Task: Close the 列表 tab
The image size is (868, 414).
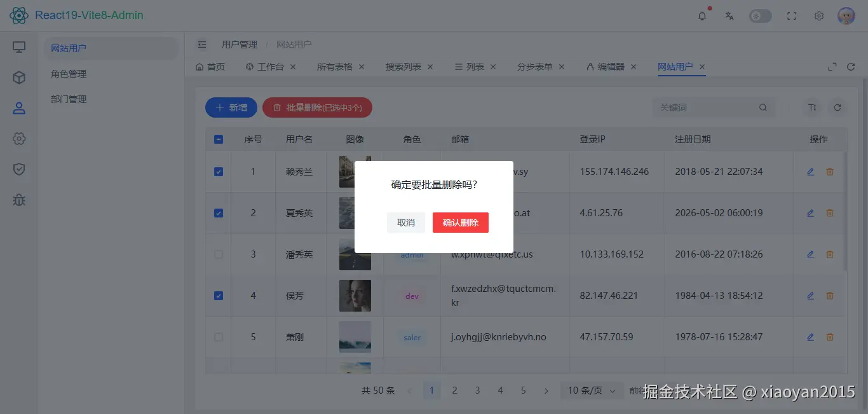Action: pyautogui.click(x=493, y=67)
